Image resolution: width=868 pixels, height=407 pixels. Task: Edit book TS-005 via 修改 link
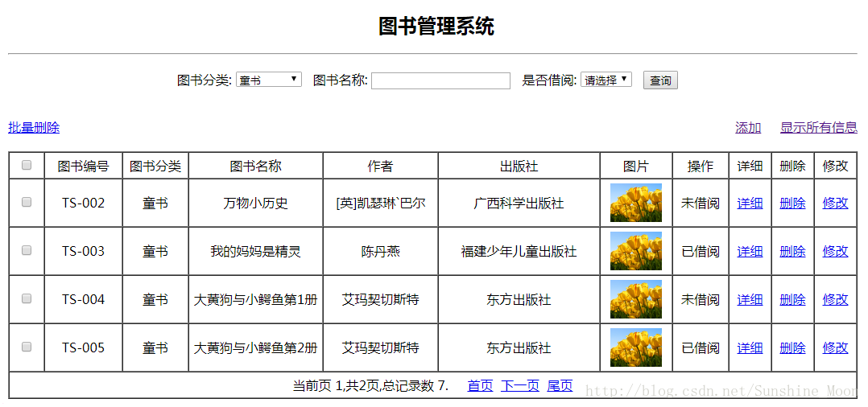(835, 347)
